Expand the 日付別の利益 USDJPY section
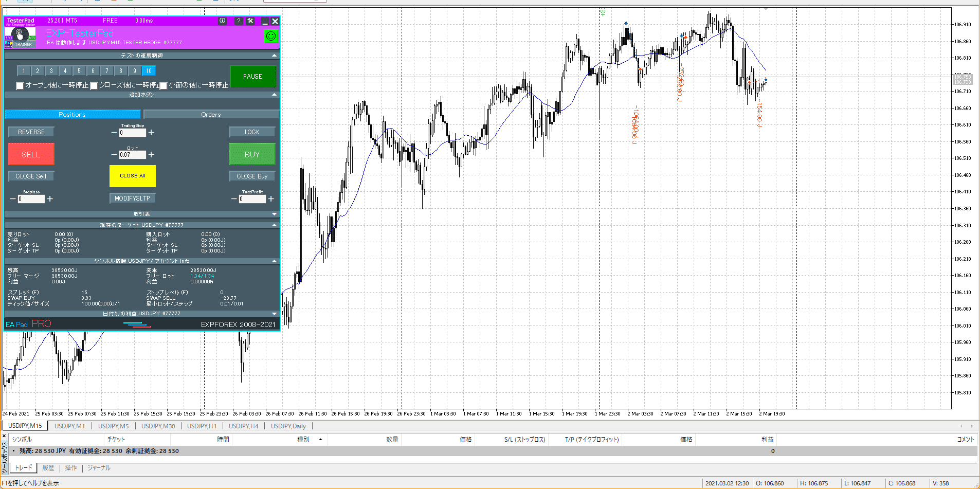Viewport: 980px width, 489px height. pyautogui.click(x=274, y=314)
